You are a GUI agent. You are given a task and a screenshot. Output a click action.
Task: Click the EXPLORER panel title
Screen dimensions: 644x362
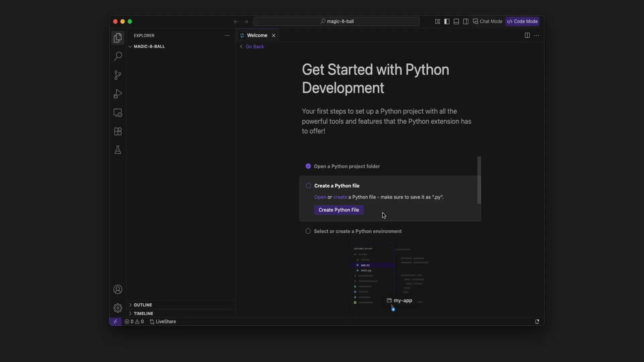pos(144,36)
